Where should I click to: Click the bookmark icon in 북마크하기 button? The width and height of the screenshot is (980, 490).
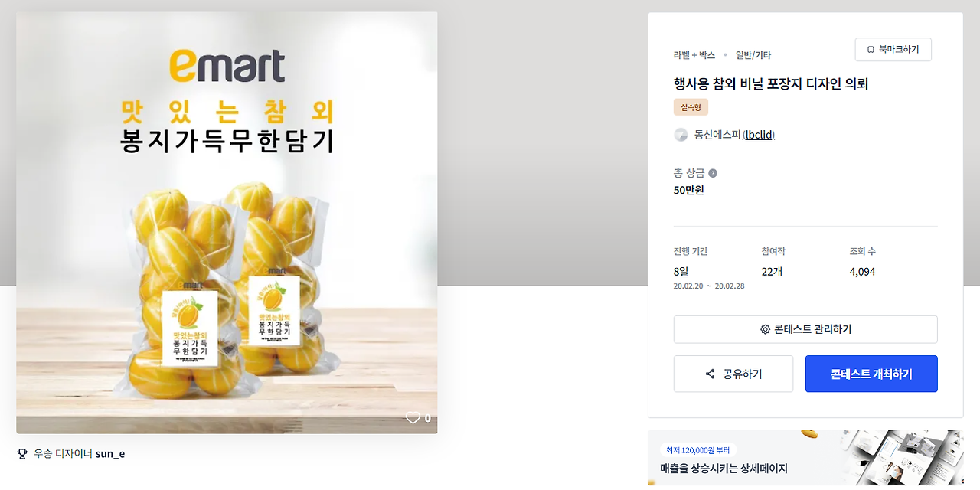871,50
